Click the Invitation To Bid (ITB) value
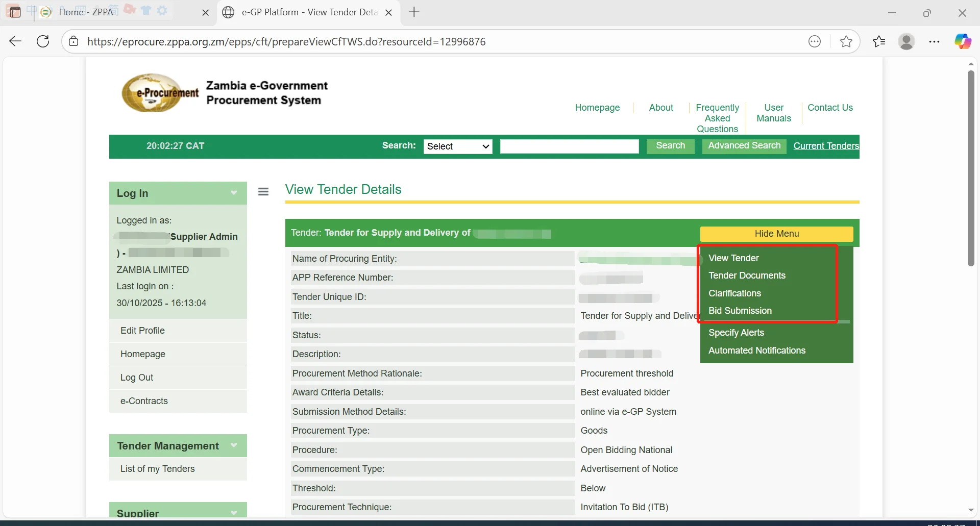Viewport: 980px width, 526px height. pyautogui.click(x=624, y=507)
